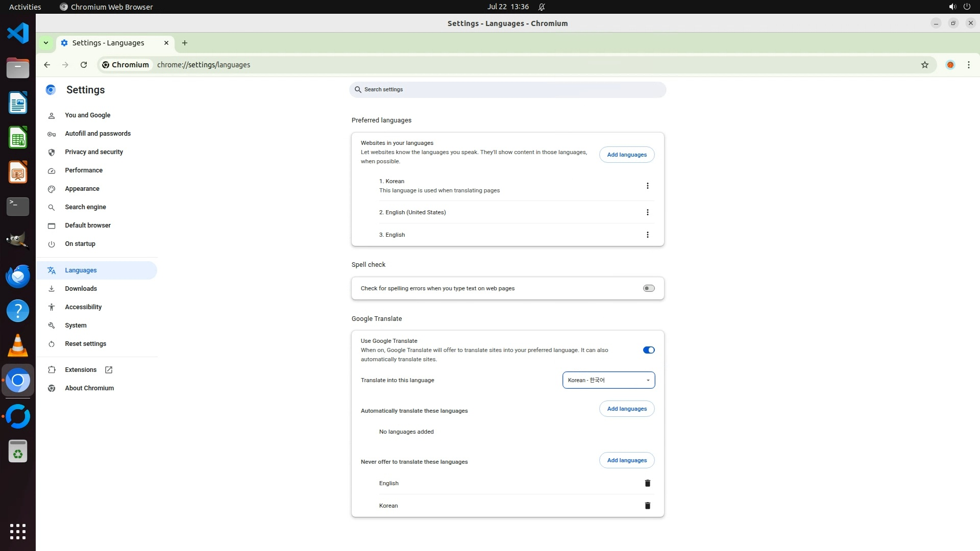Add languages to preferred languages list

coord(626,155)
